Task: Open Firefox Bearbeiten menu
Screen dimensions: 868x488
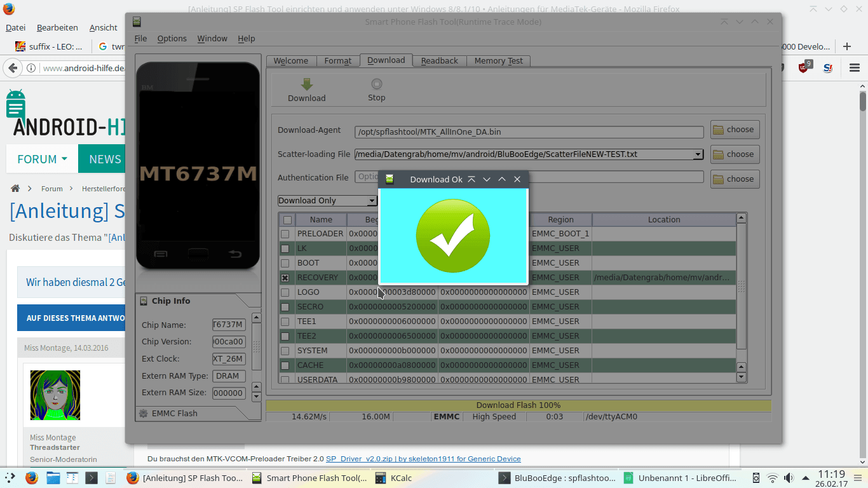Action: point(57,28)
